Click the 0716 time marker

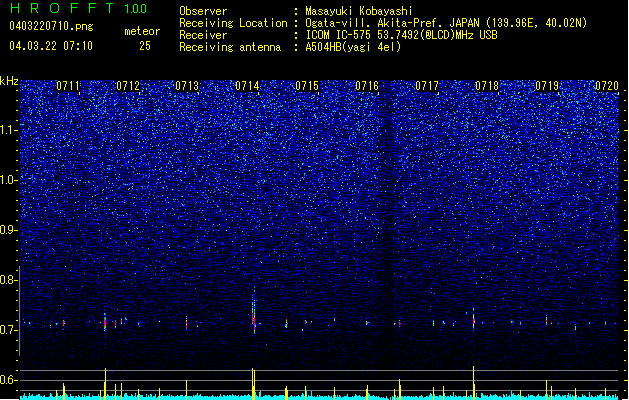[x=367, y=86]
